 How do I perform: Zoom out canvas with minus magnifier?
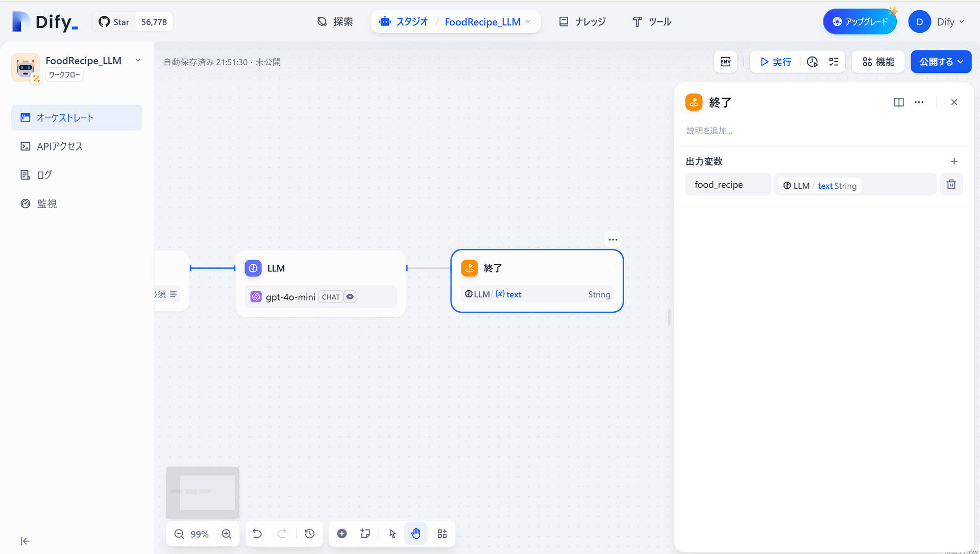point(179,534)
